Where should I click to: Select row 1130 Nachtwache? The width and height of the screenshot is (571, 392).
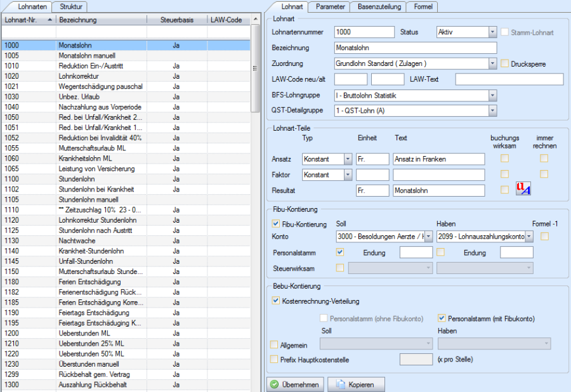(126, 240)
